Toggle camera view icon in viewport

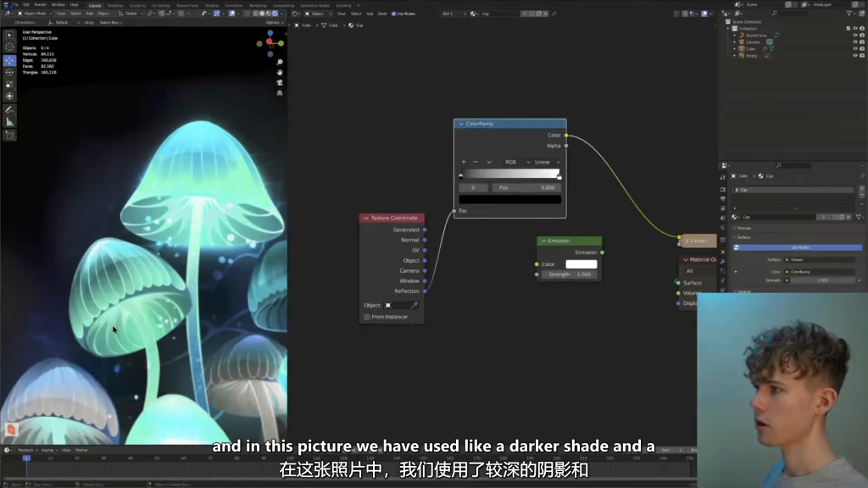(x=280, y=83)
